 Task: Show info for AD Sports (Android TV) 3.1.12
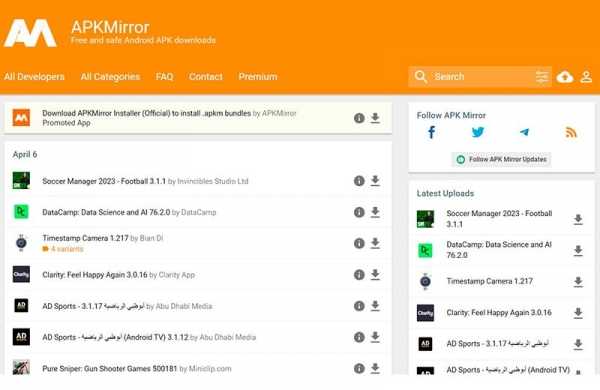pyautogui.click(x=359, y=337)
